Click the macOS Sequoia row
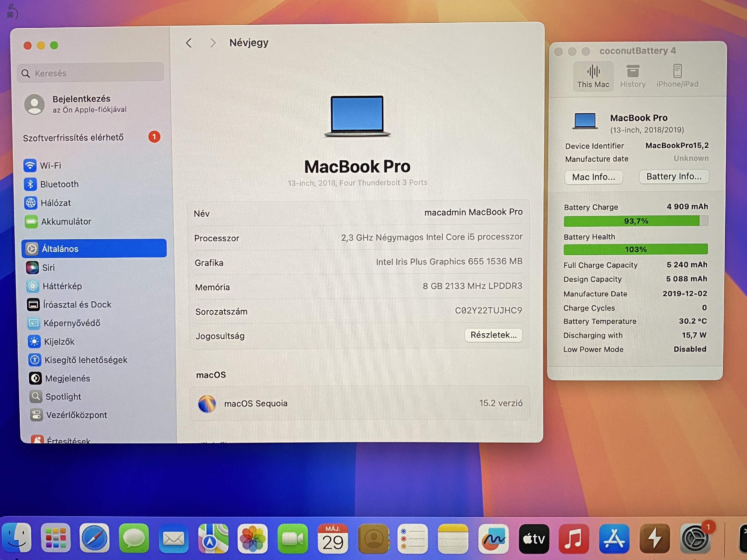The image size is (747, 560). click(360, 403)
